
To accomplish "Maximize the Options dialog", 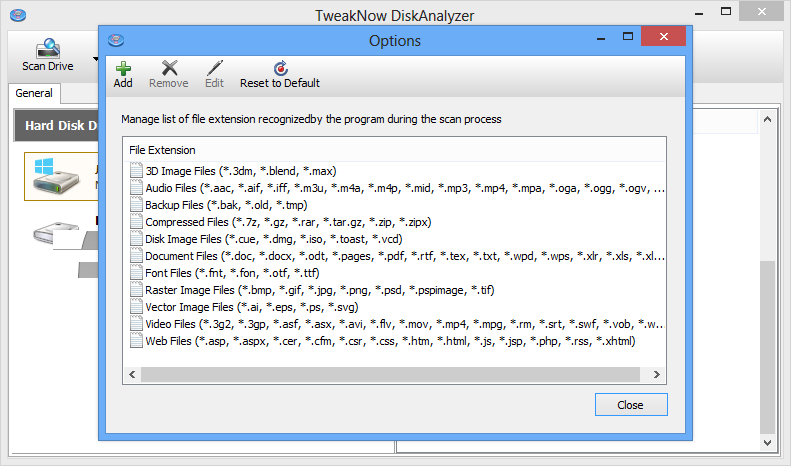I will point(628,37).
